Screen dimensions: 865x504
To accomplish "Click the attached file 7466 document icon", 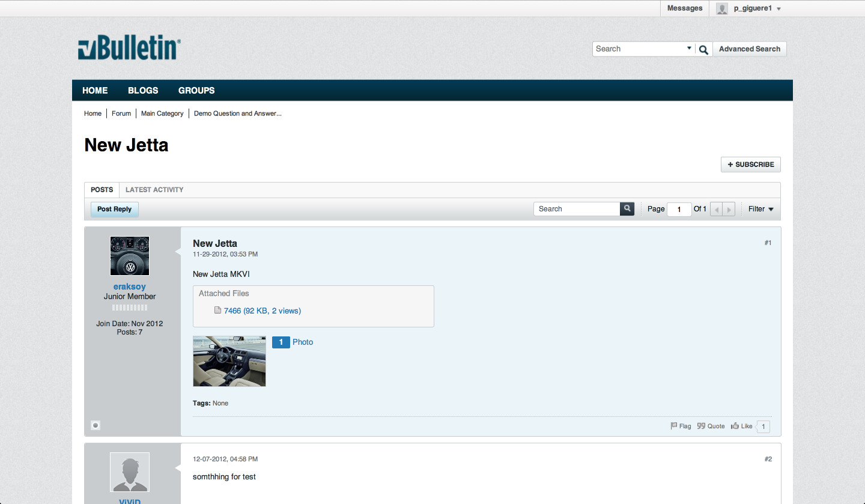I will [218, 311].
